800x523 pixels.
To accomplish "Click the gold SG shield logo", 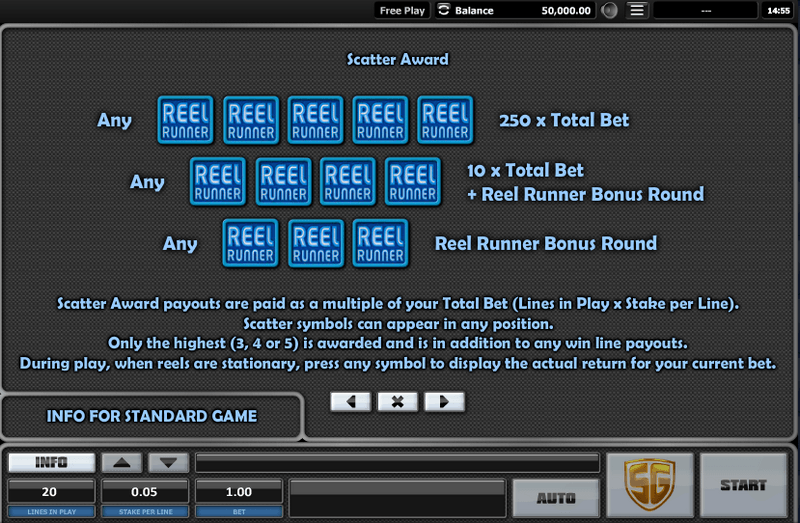I will tap(649, 484).
